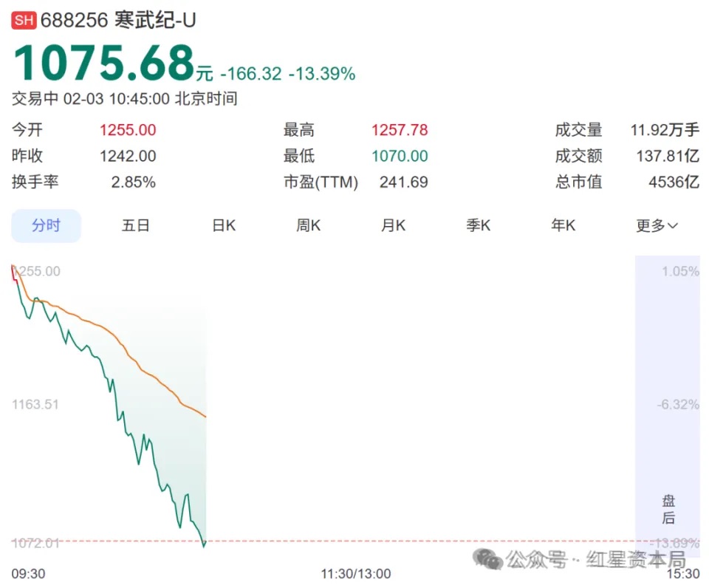Switch to the 分时 intraday tab
Image resolution: width=709 pixels, height=588 pixels.
[x=46, y=226]
